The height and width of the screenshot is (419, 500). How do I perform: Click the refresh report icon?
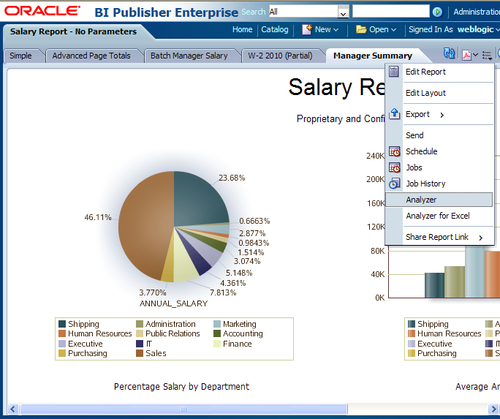point(449,53)
